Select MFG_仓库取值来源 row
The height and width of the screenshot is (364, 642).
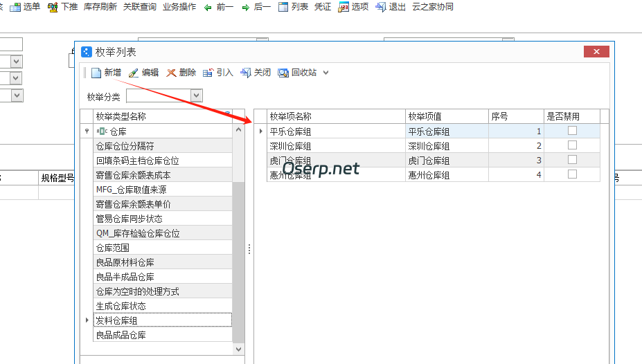pos(163,190)
